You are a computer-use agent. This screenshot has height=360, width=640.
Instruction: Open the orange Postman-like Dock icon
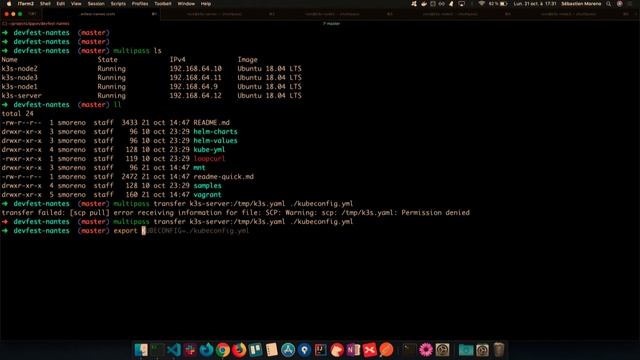386,350
